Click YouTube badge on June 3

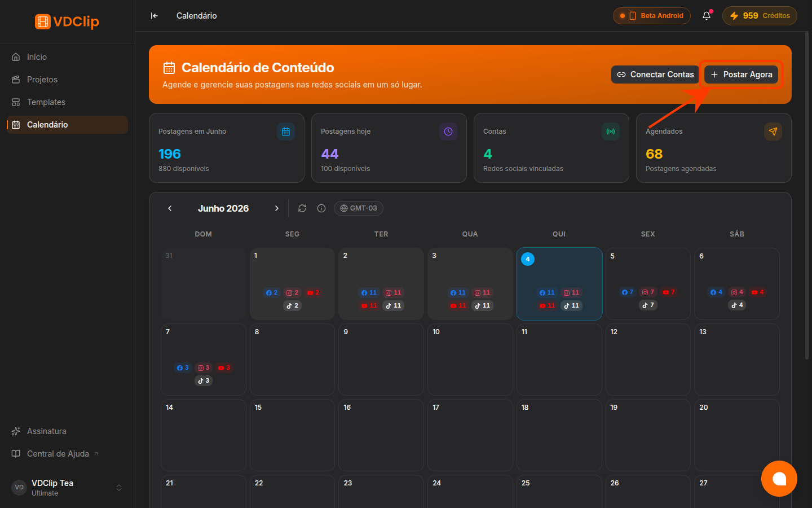pyautogui.click(x=458, y=306)
